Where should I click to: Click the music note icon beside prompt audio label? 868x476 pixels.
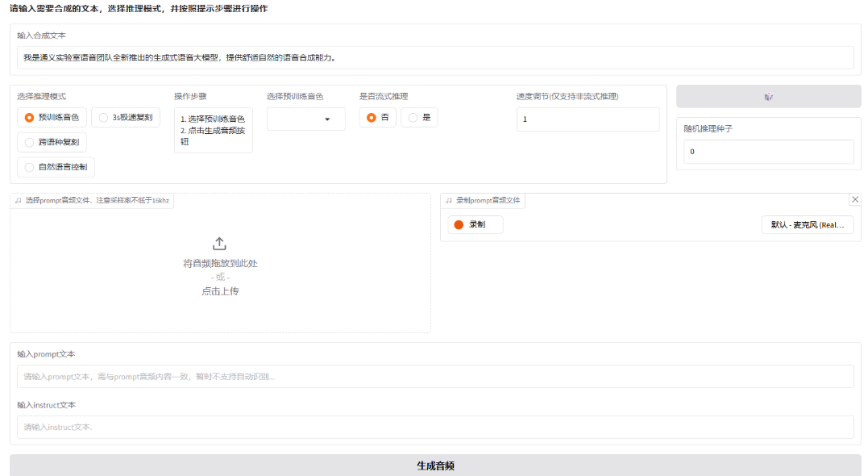17,199
